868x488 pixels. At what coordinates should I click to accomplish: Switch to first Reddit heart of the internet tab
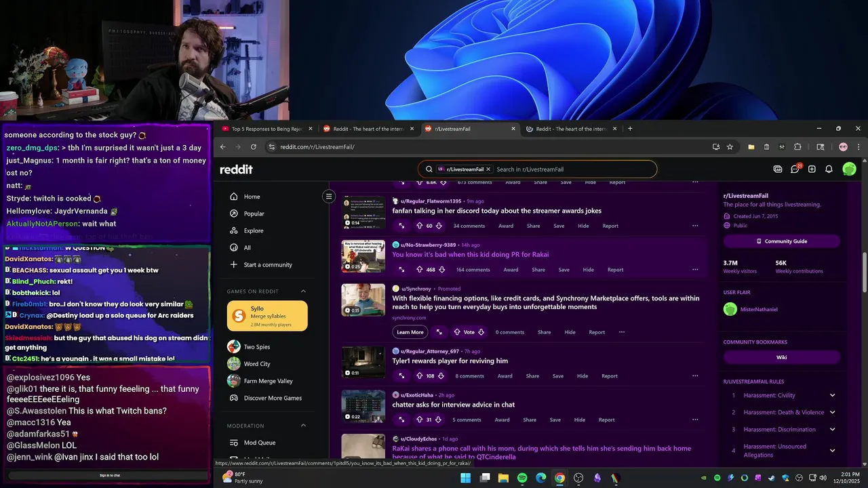point(368,129)
